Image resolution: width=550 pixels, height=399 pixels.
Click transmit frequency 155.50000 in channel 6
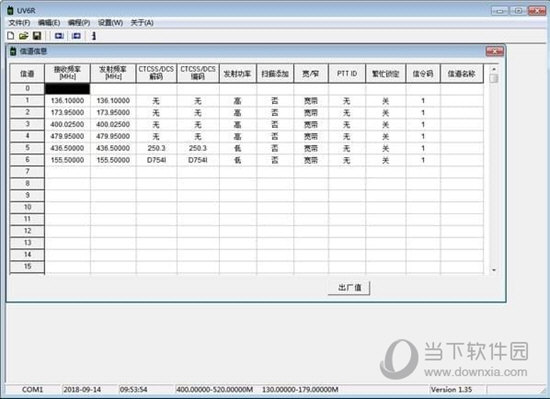click(113, 160)
